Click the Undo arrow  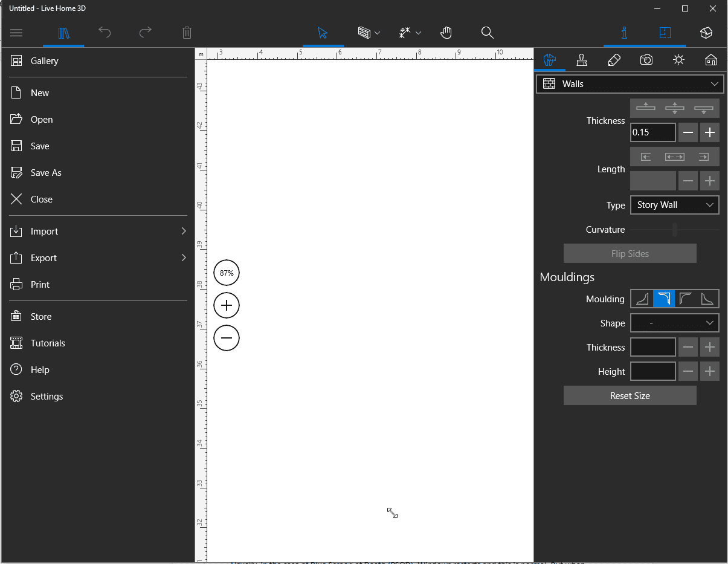[105, 32]
